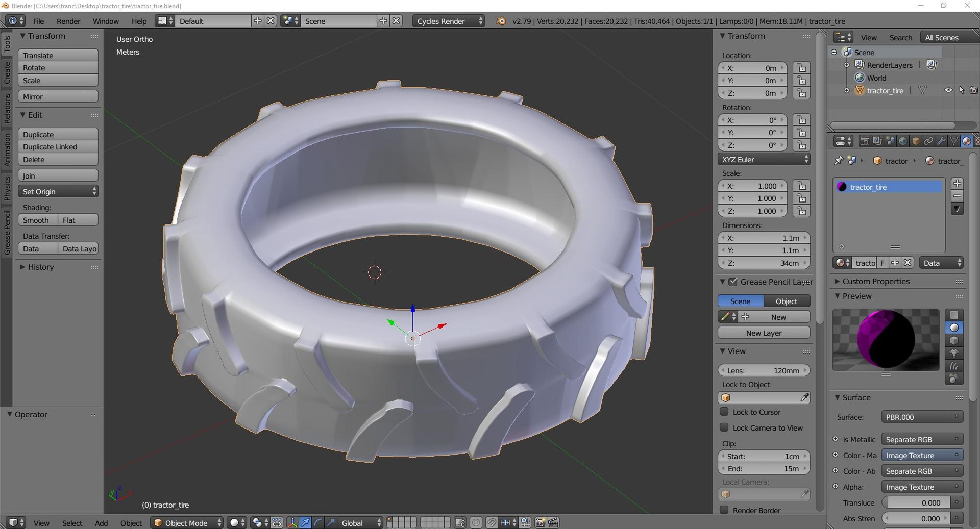
Task: Check the Render Border option
Action: coord(724,510)
